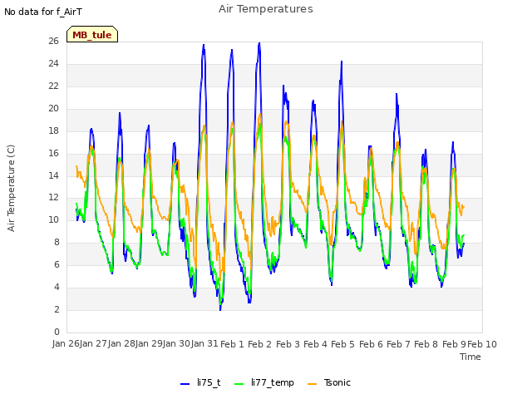Click the y-axis value 6
The width and height of the screenshot is (532, 399).
pyautogui.click(x=57, y=265)
